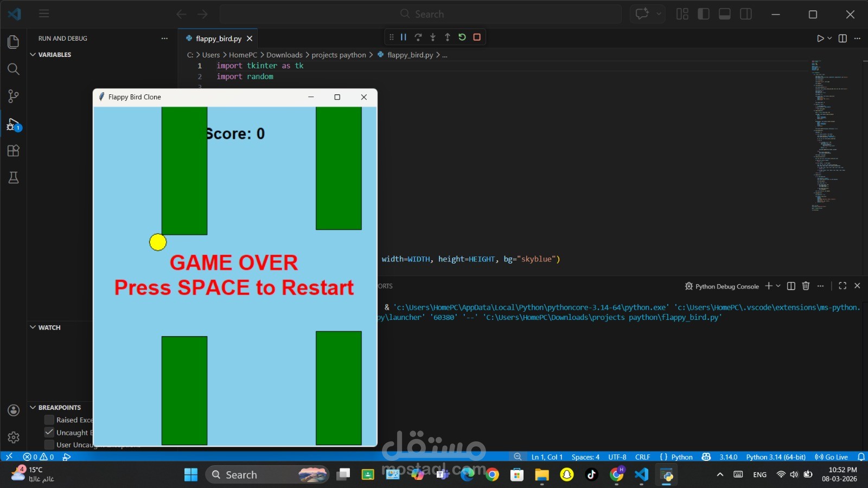This screenshot has height=488, width=868.
Task: Restart the debug session with the green icon
Action: [x=462, y=37]
